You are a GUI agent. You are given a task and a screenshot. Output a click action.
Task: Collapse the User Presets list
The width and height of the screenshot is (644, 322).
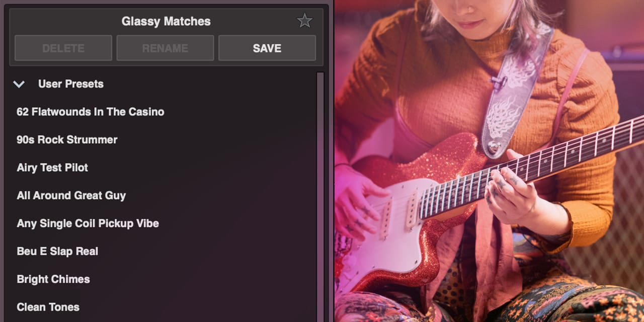(x=19, y=84)
